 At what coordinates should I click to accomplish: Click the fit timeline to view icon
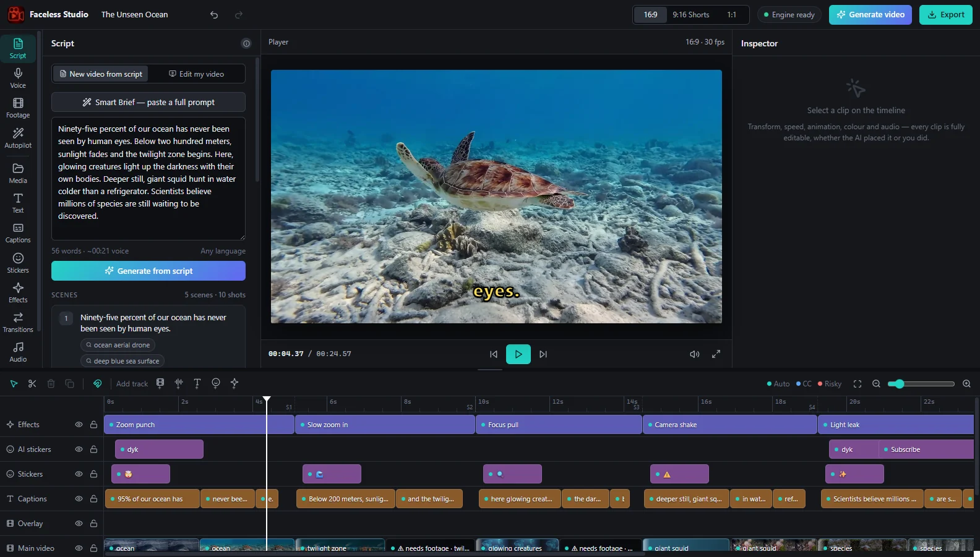[858, 384]
